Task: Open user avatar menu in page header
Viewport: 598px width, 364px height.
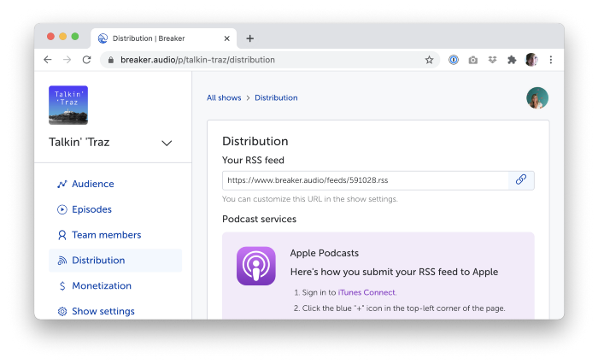Action: [x=536, y=98]
